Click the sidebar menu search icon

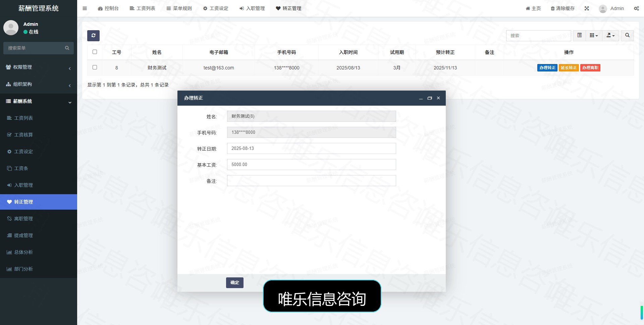tap(67, 48)
